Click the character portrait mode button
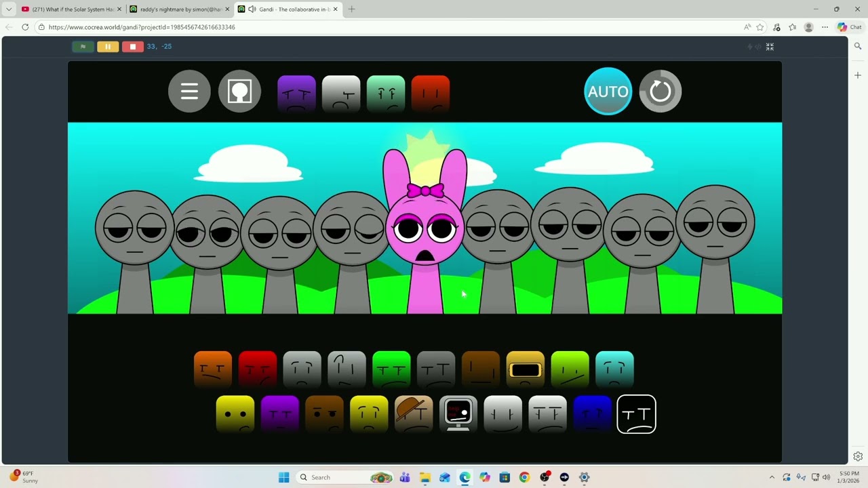 tap(239, 91)
